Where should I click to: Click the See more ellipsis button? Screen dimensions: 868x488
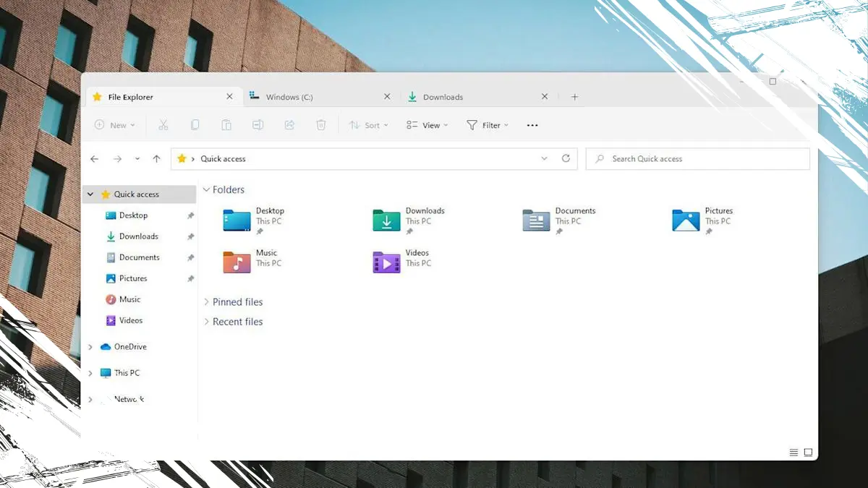pos(532,124)
